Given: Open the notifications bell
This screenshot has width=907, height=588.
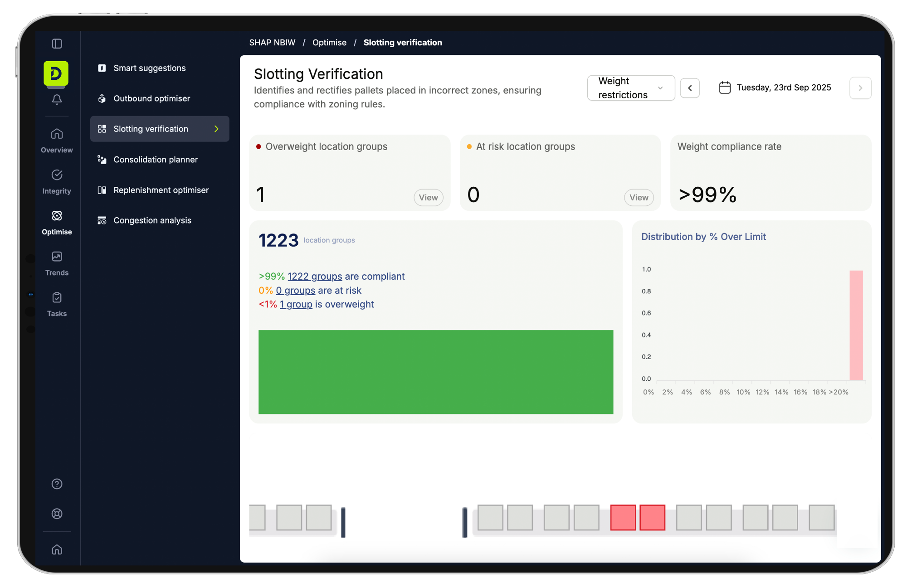Looking at the screenshot, I should pyautogui.click(x=57, y=99).
